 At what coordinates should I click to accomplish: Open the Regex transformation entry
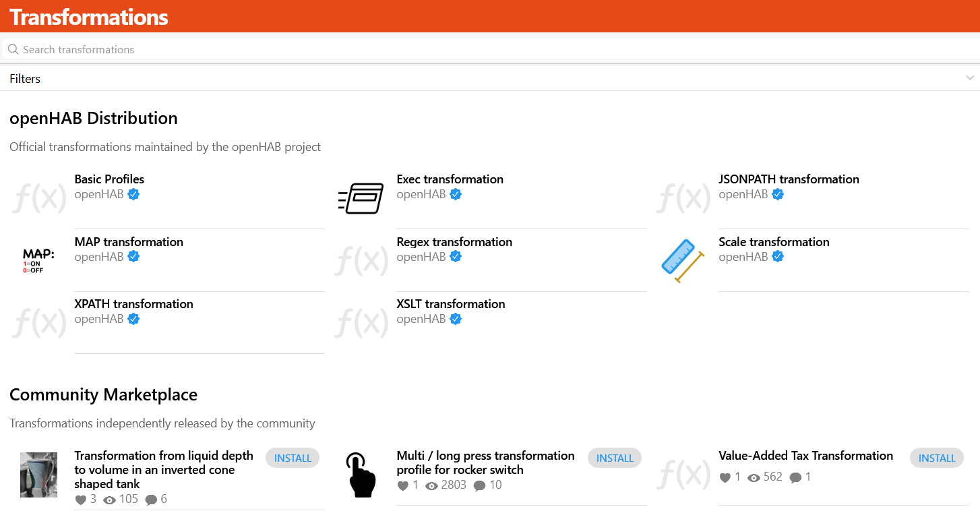454,242
